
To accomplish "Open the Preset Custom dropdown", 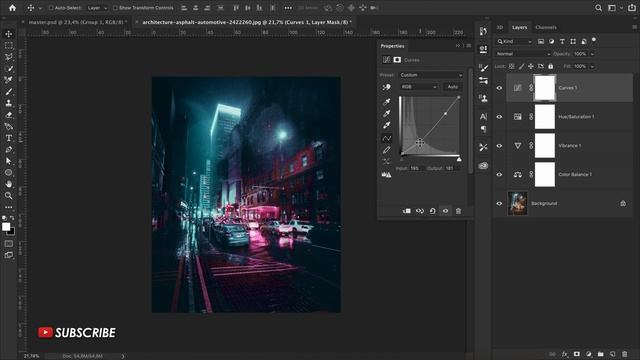I will pos(431,75).
